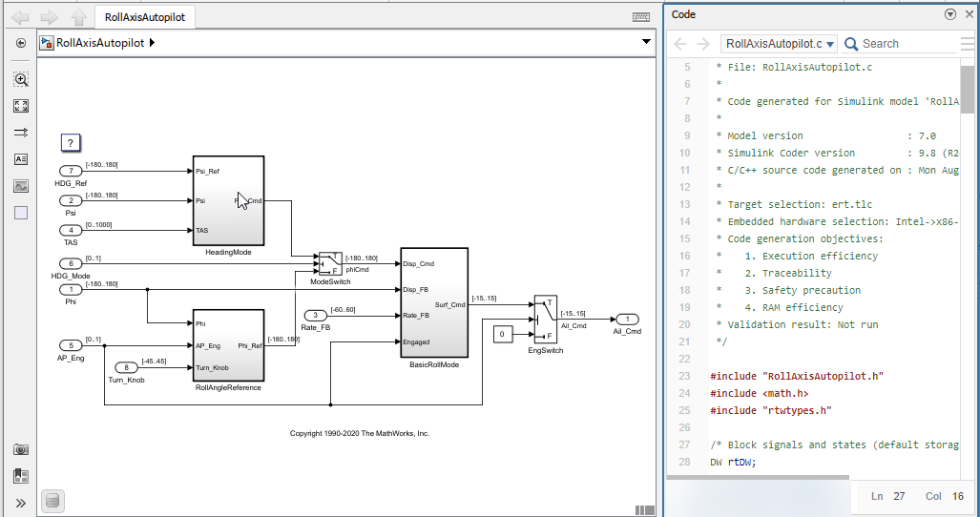Open the Code panel hamburger menu
Screen dimensions: 980x517
(969, 44)
